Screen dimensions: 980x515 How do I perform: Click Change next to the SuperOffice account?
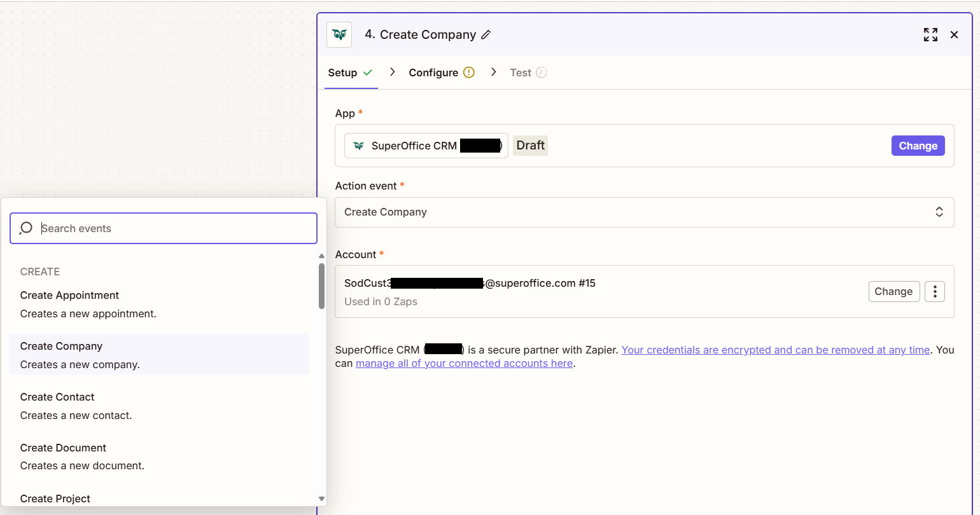(x=894, y=291)
